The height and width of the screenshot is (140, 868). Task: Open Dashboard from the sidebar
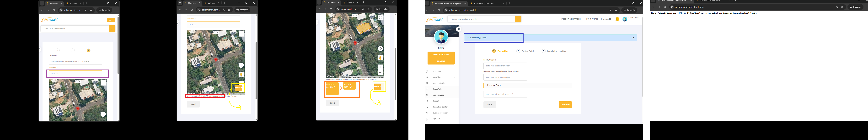[x=437, y=71]
